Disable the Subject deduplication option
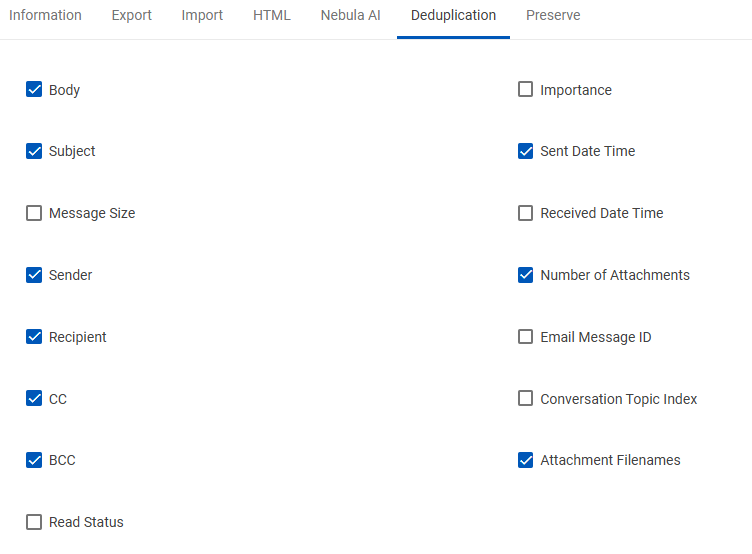The height and width of the screenshot is (554, 752). [x=34, y=151]
